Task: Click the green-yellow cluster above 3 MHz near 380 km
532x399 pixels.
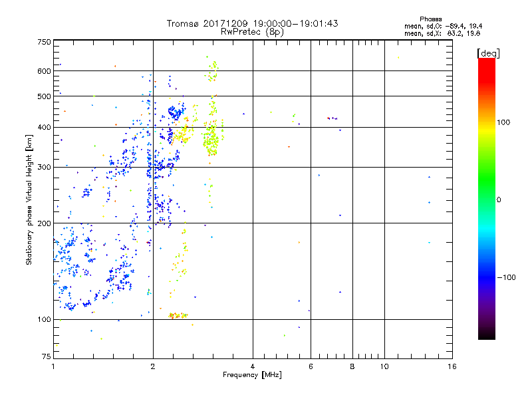Action: click(x=212, y=138)
